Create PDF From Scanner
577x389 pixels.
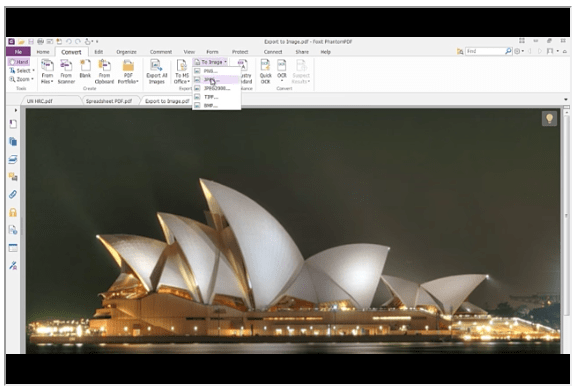[66, 71]
